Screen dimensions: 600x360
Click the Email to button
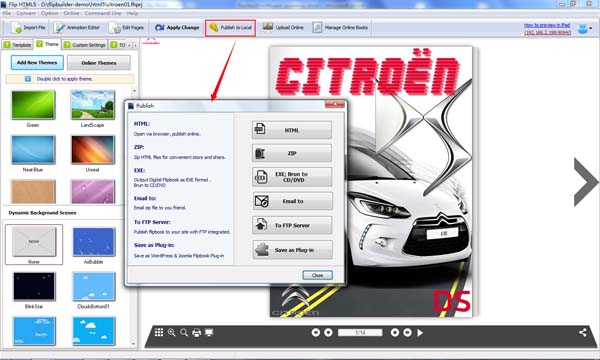292,201
